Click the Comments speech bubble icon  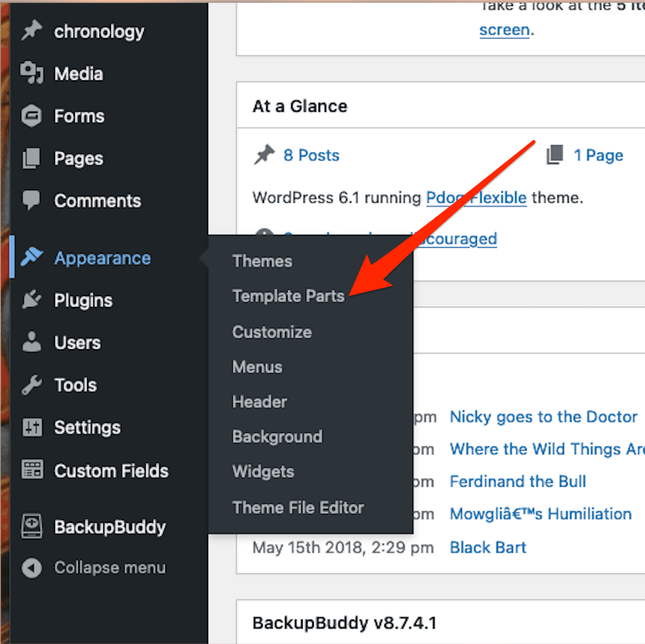coord(32,201)
